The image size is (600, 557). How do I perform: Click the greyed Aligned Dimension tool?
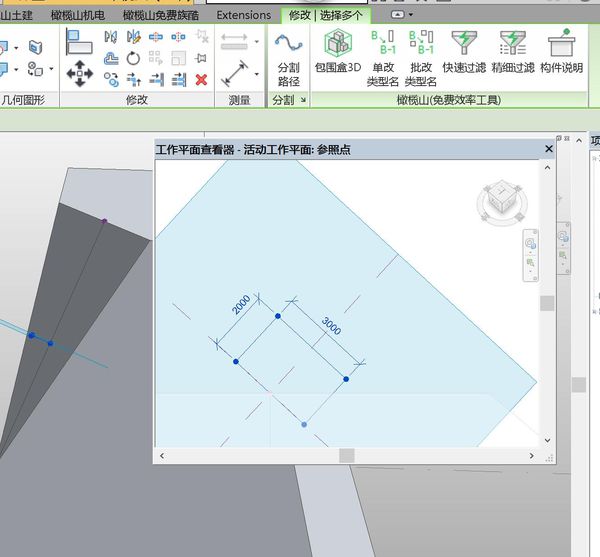coord(234,41)
